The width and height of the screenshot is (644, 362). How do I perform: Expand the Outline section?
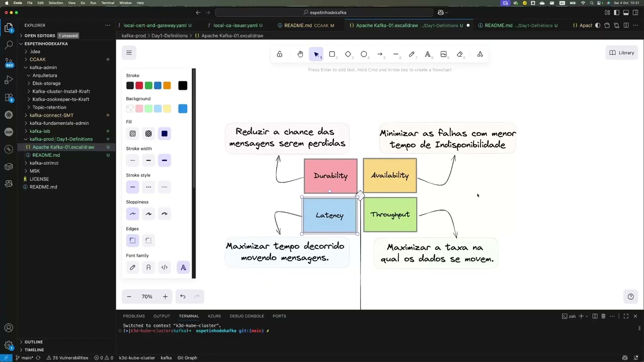pyautogui.click(x=34, y=342)
